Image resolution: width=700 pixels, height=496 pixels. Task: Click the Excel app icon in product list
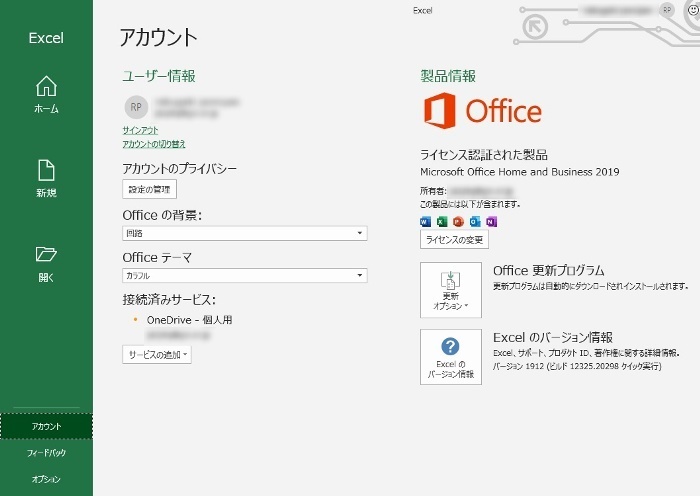[x=442, y=221]
